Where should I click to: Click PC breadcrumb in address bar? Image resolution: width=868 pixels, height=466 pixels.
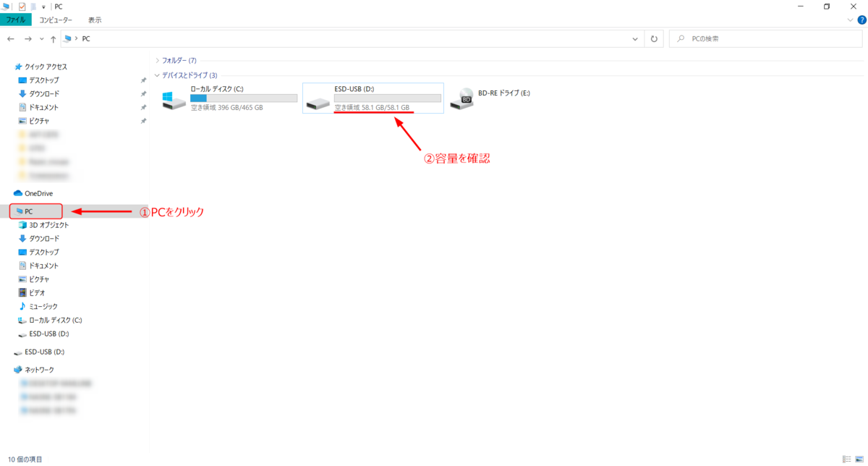[x=86, y=38]
